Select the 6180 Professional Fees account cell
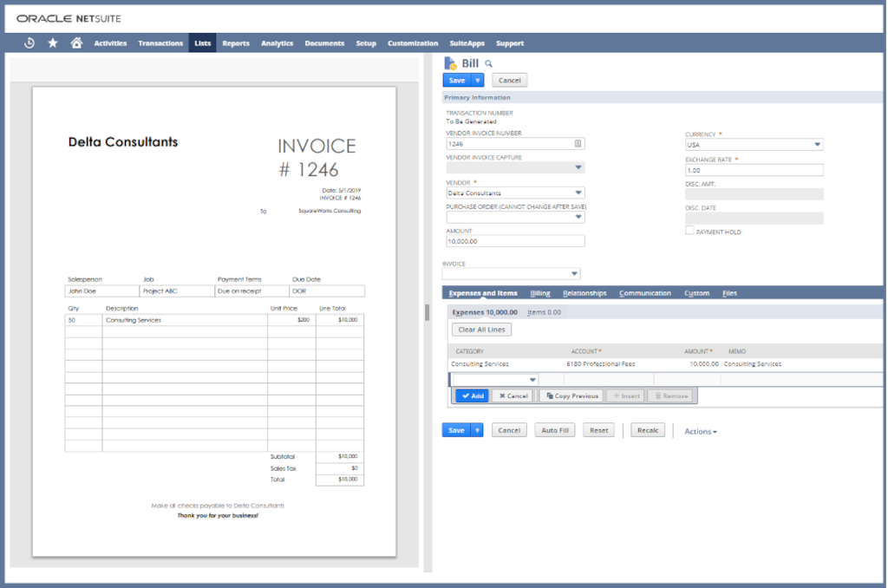Screen dimensions: 888x588 601,364
